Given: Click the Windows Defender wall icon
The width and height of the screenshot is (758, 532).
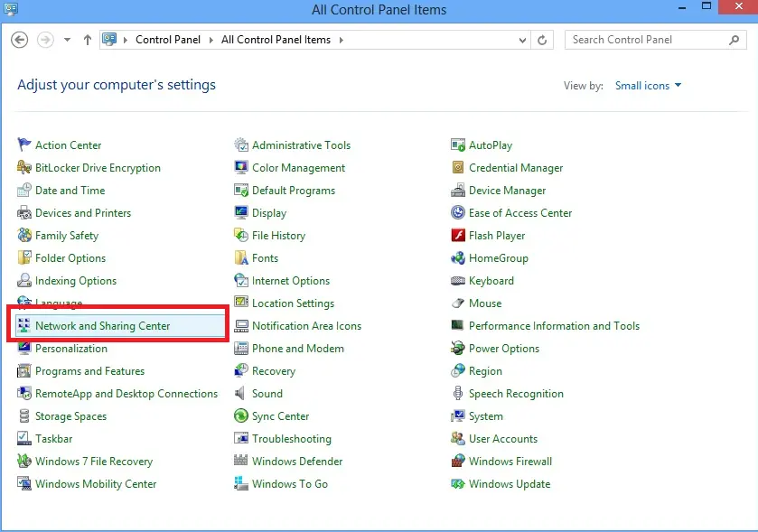Looking at the screenshot, I should [240, 461].
